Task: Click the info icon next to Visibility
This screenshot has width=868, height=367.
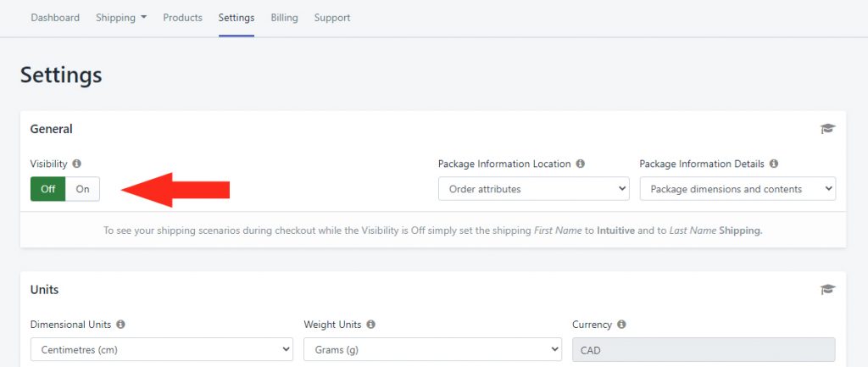Action: pyautogui.click(x=77, y=164)
